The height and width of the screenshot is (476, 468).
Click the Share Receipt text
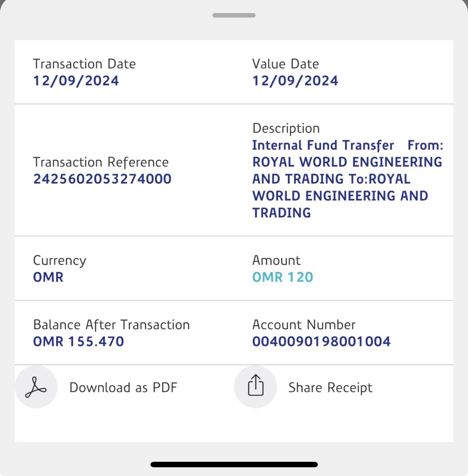click(330, 388)
